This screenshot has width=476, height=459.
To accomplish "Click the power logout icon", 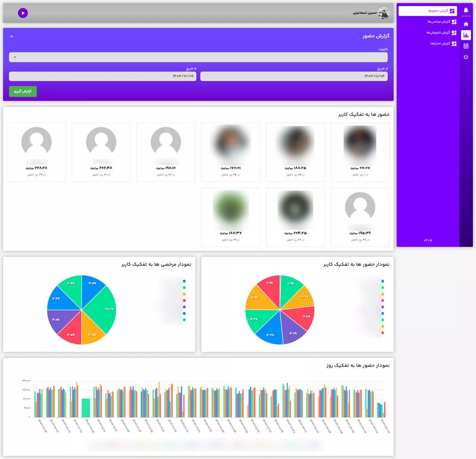I will [x=466, y=57].
